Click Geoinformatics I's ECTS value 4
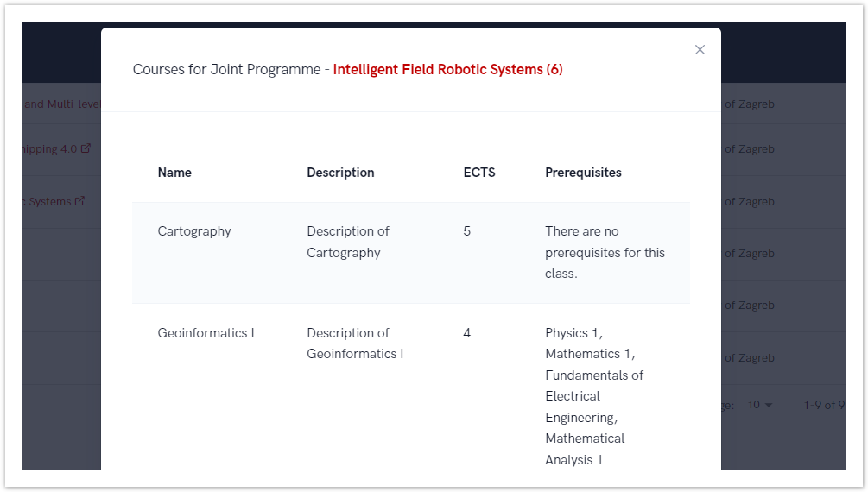The height and width of the screenshot is (492, 868). pos(467,333)
